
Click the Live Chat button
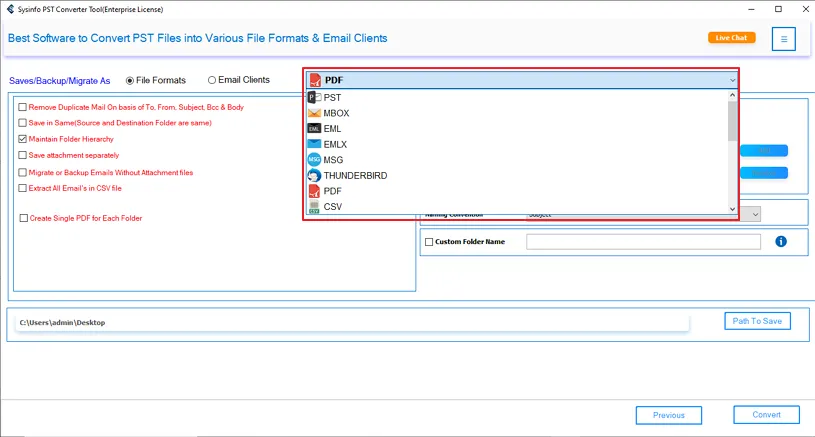pyautogui.click(x=731, y=37)
